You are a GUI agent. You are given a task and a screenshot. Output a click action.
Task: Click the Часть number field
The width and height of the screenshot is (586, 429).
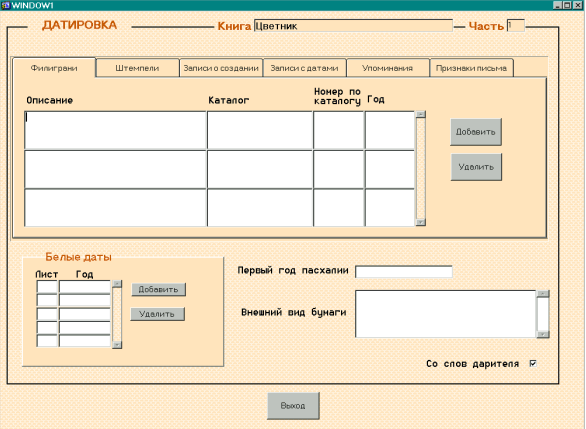tap(516, 26)
